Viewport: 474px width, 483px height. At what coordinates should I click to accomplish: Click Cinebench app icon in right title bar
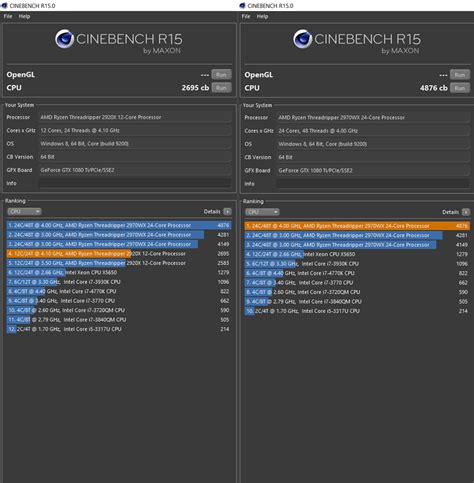point(243,5)
